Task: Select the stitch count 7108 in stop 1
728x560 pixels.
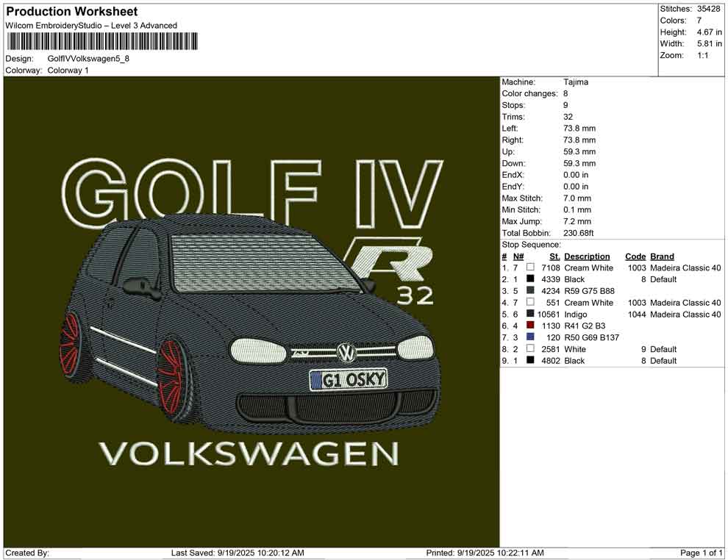Action: (x=551, y=268)
